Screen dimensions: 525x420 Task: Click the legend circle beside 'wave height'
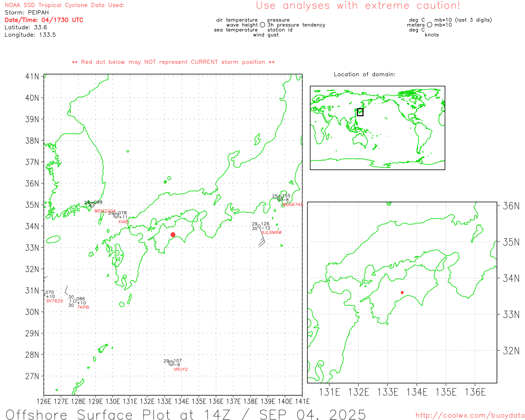click(x=262, y=25)
